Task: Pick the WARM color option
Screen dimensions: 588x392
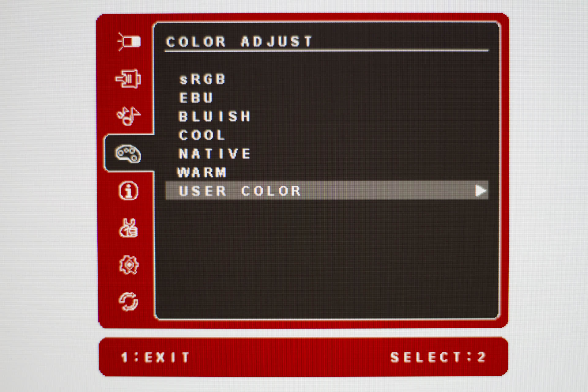Action: [202, 172]
